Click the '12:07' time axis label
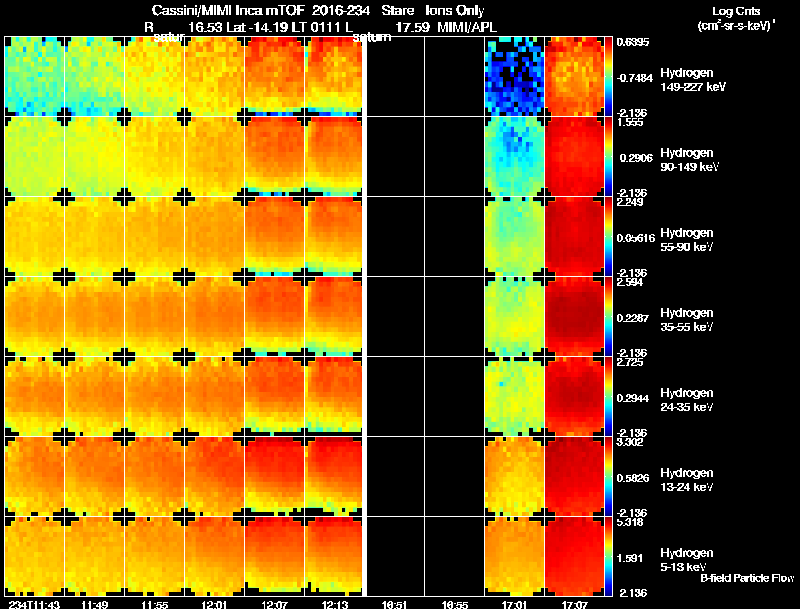The image size is (800, 609). click(x=274, y=604)
